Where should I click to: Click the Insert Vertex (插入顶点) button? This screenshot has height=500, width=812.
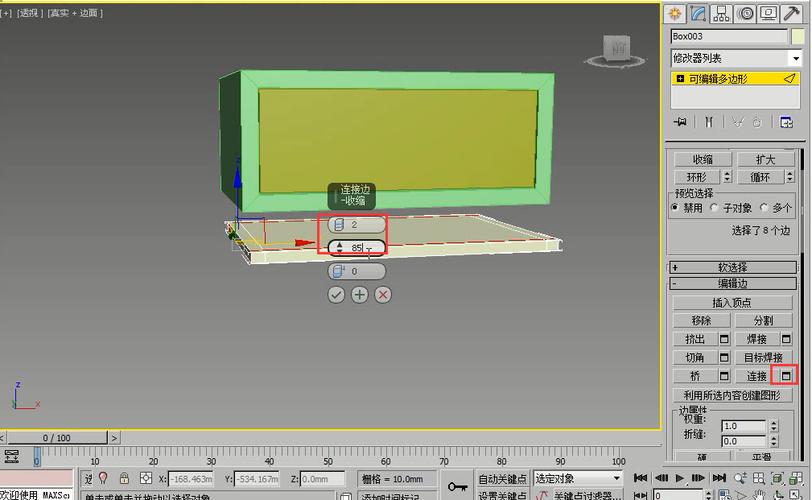(732, 302)
